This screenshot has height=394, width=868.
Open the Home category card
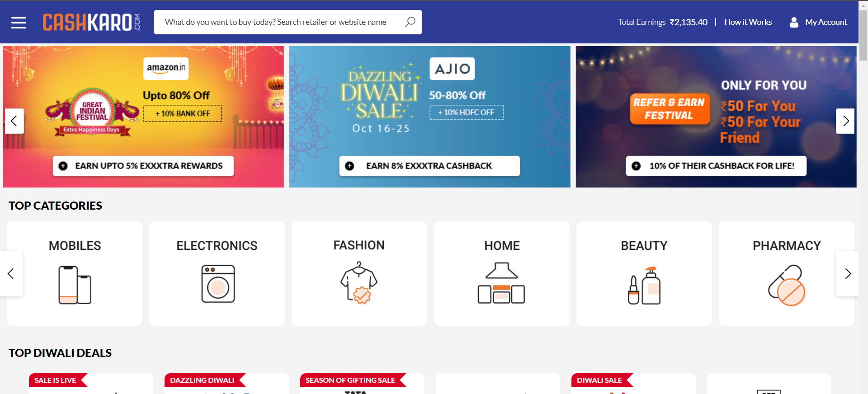coord(502,273)
